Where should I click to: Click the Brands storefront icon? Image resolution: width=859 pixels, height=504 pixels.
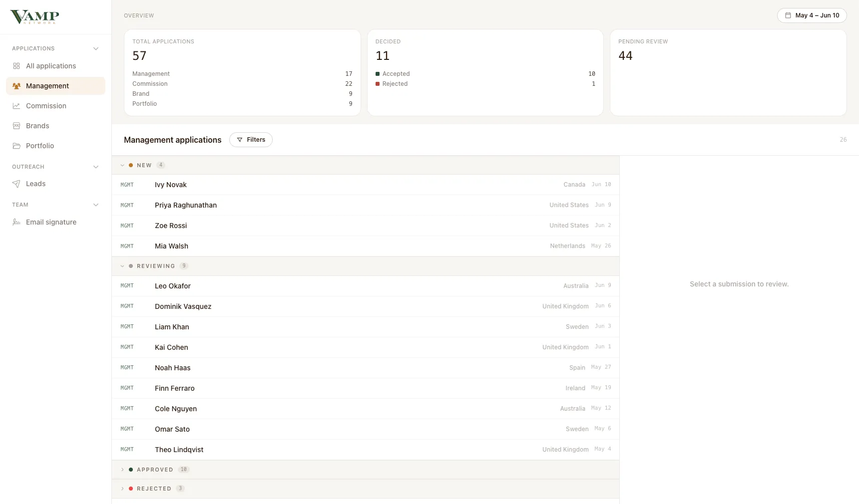(x=16, y=126)
